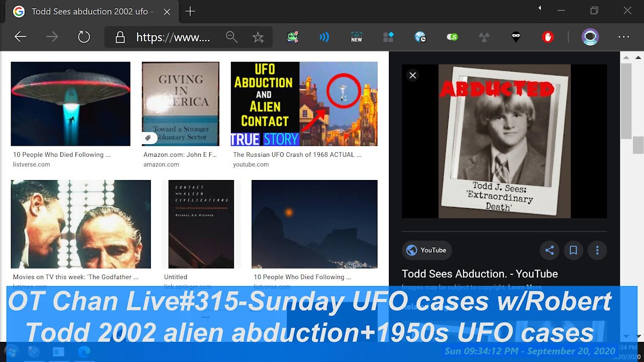Image resolution: width=644 pixels, height=362 pixels.
Task: Click the address bar URL field
Action: [174, 37]
